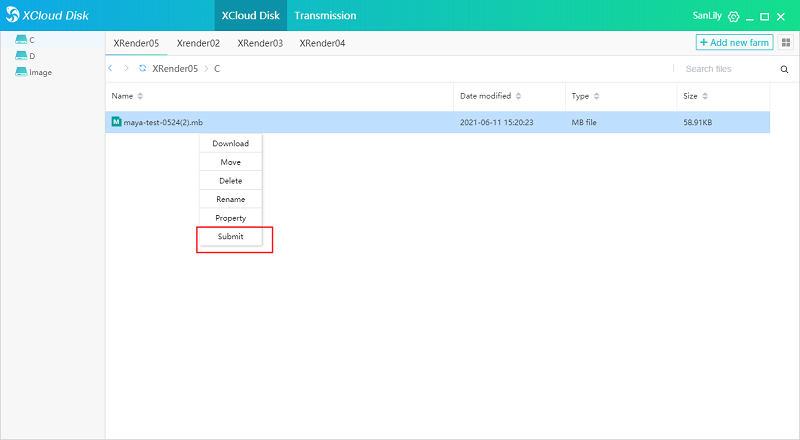
Task: Click the Search files input field
Action: 725,69
